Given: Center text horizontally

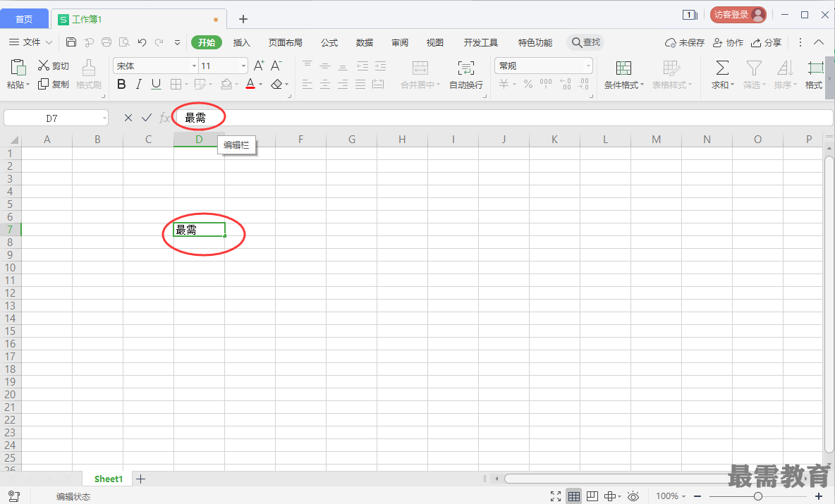Looking at the screenshot, I should (325, 84).
